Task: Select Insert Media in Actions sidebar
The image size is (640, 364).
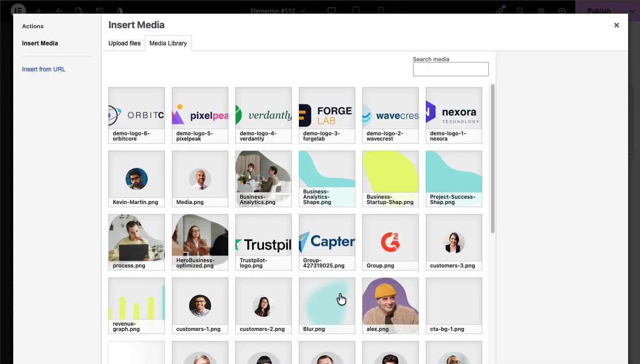Action: coord(40,43)
